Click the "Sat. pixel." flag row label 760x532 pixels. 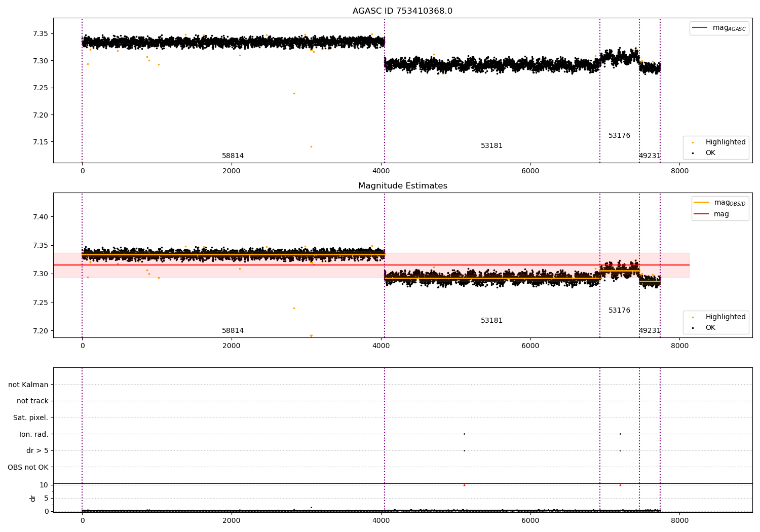tap(31, 418)
